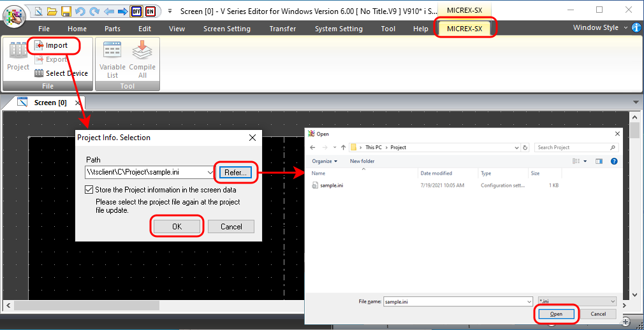Toggle Store the Project information checkbox
Image resolution: width=644 pixels, height=330 pixels.
click(x=89, y=189)
